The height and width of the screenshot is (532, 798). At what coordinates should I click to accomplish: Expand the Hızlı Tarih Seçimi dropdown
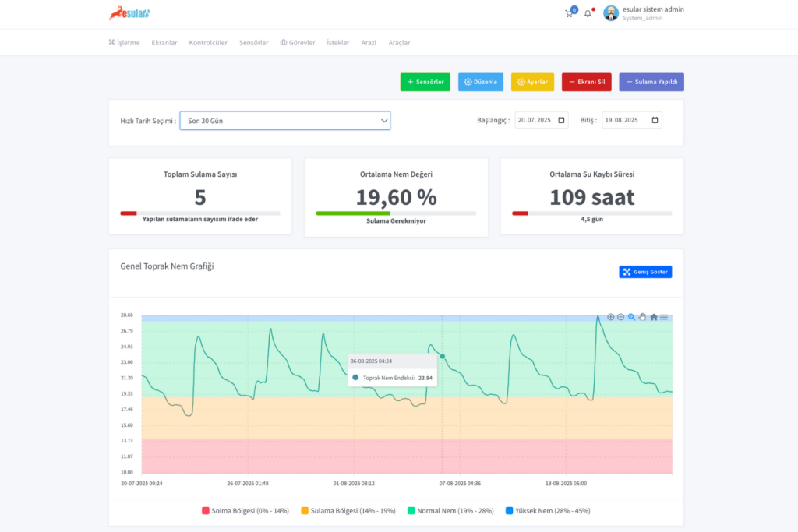(284, 121)
